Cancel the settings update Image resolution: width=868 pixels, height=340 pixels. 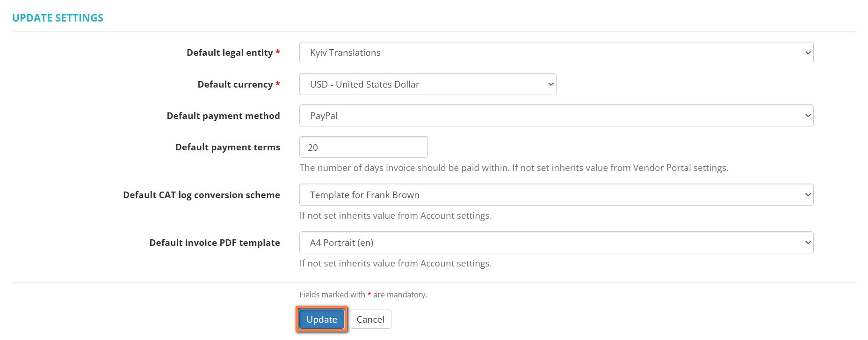(x=370, y=319)
